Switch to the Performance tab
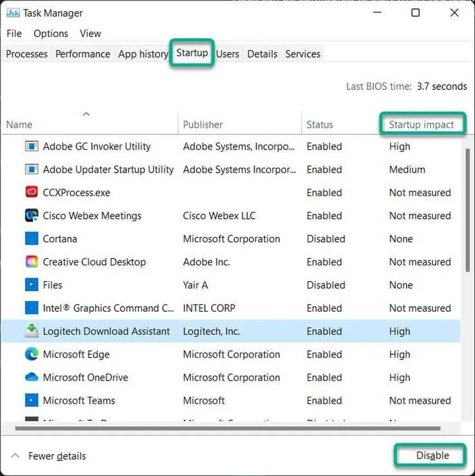This screenshot has height=476, width=475. pyautogui.click(x=83, y=54)
